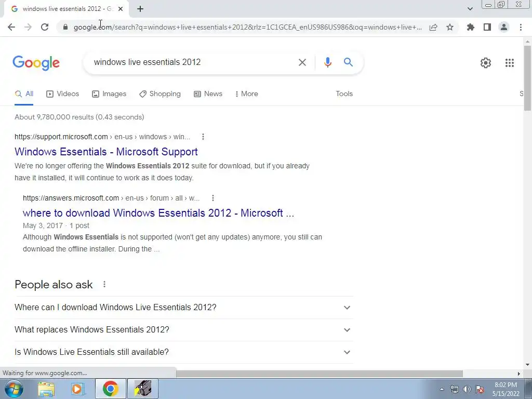Expand Where can I download Windows Live Essentials 2012
The image size is (532, 399).
click(x=183, y=308)
